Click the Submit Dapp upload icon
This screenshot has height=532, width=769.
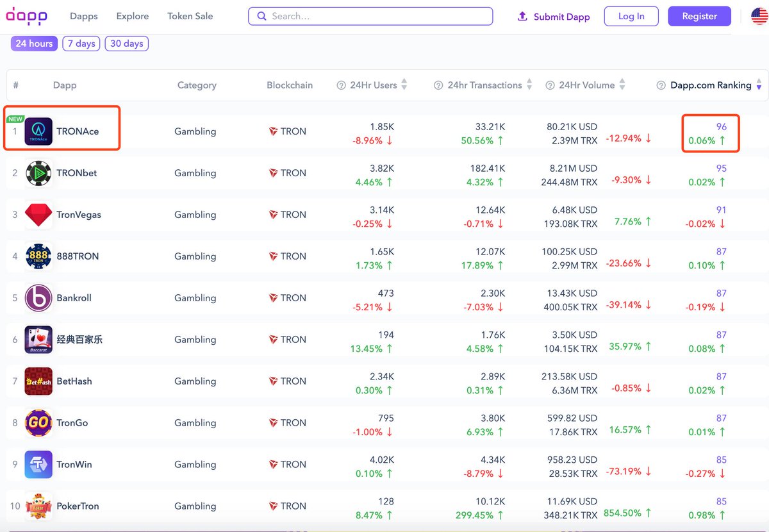coord(522,16)
